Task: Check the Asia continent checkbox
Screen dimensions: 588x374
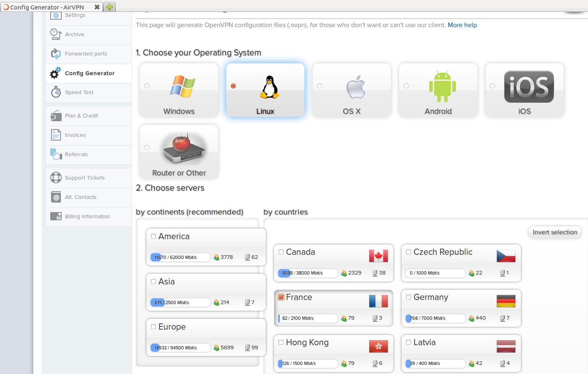Action: tap(153, 282)
